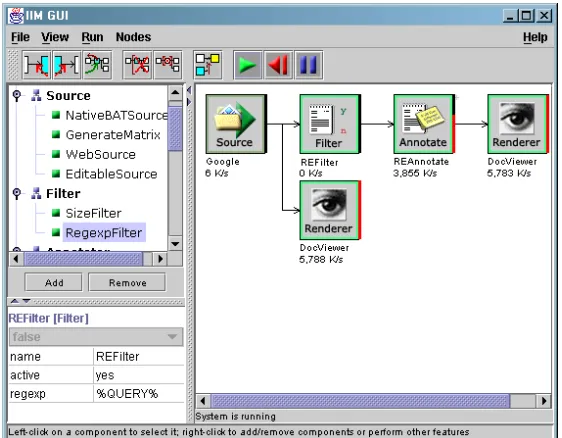Open the Run menu

pos(92,37)
